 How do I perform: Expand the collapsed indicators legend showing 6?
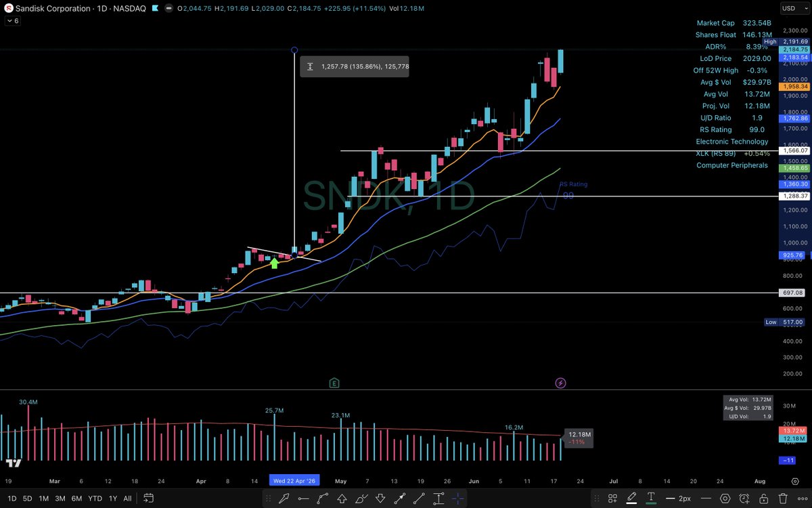point(14,21)
